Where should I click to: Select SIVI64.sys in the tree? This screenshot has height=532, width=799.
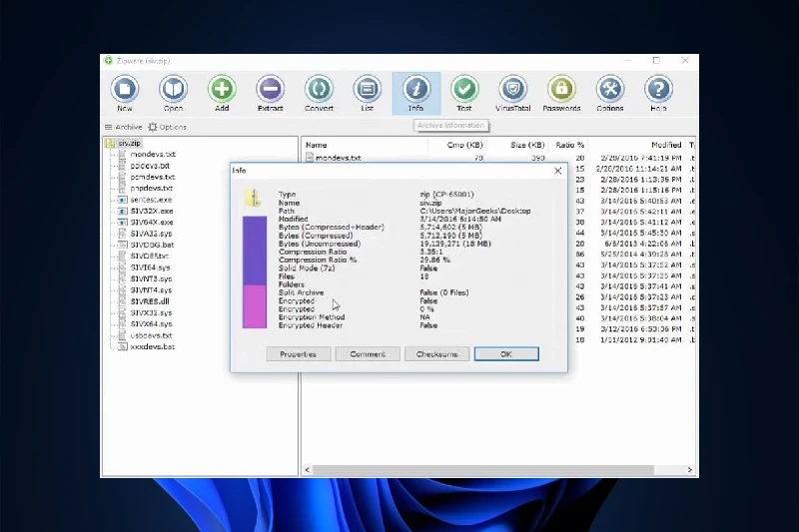pos(150,267)
